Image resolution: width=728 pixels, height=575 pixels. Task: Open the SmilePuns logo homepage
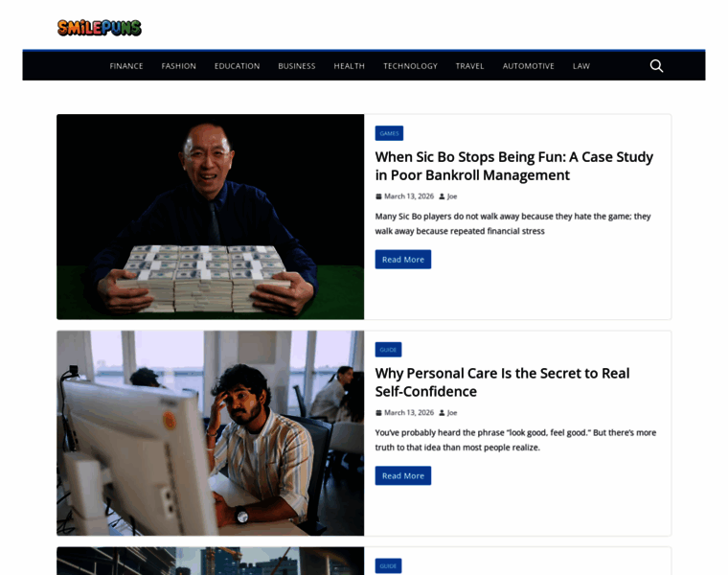coord(100,28)
